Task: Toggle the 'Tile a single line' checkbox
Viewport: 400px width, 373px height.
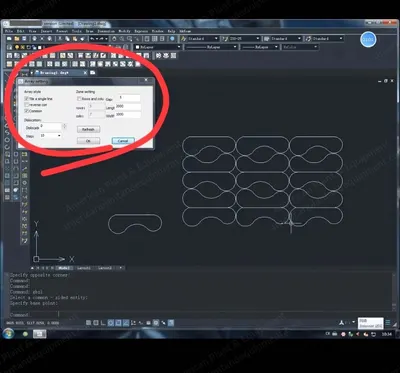Action: (x=27, y=99)
